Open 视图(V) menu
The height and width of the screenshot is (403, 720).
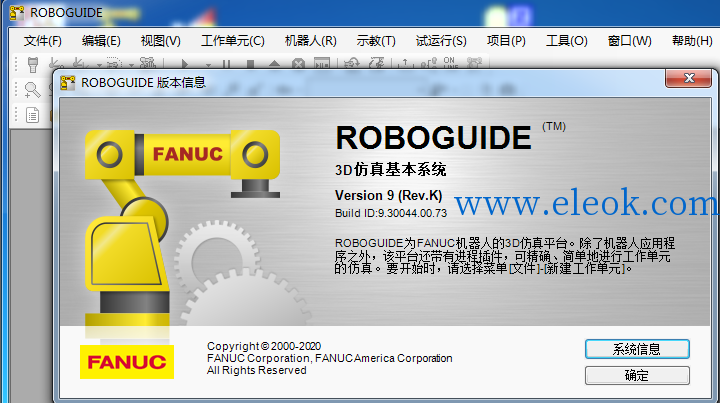161,41
